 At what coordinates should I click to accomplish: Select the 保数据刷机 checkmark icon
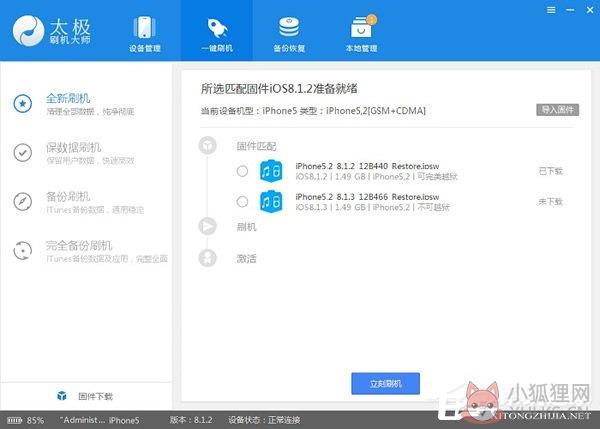point(23,152)
